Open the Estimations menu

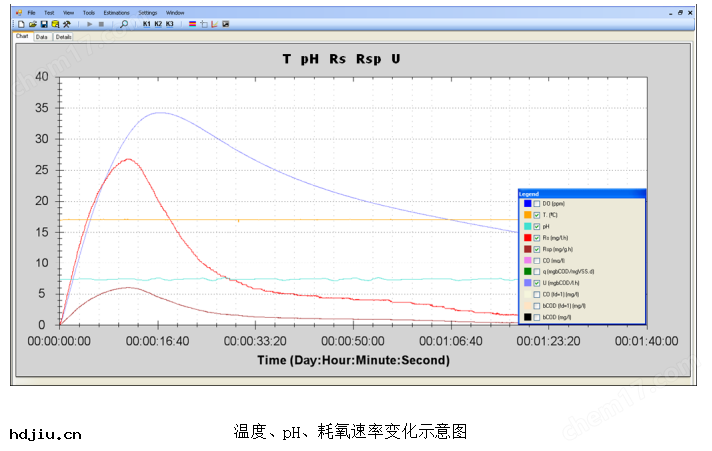[x=116, y=12]
